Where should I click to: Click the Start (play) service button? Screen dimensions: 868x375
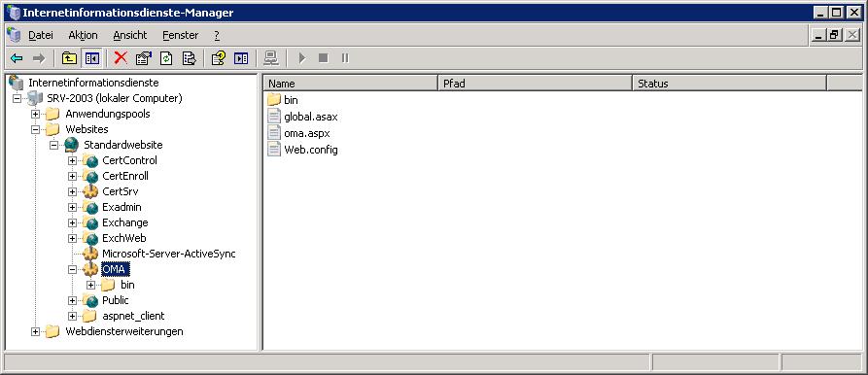[x=302, y=58]
